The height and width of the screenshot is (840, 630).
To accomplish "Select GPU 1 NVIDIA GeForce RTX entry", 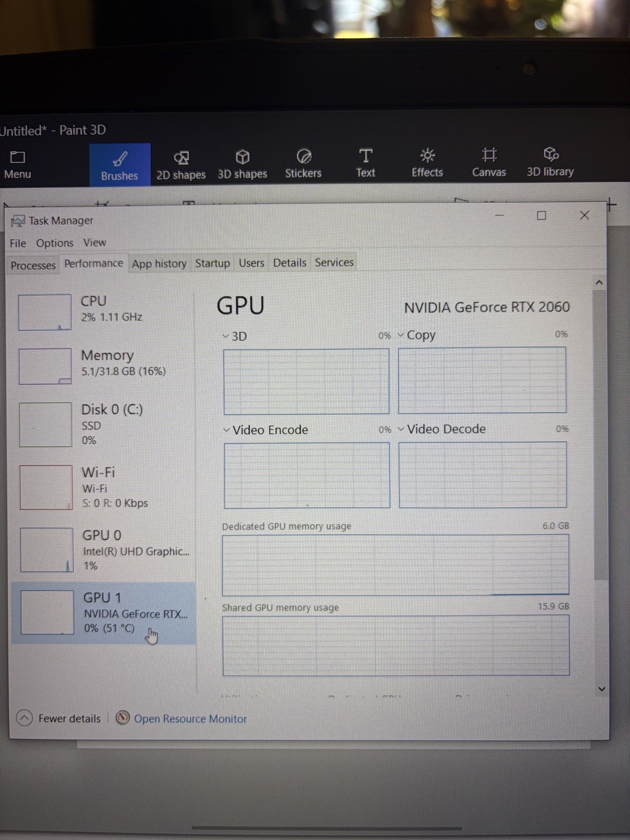I will [104, 613].
